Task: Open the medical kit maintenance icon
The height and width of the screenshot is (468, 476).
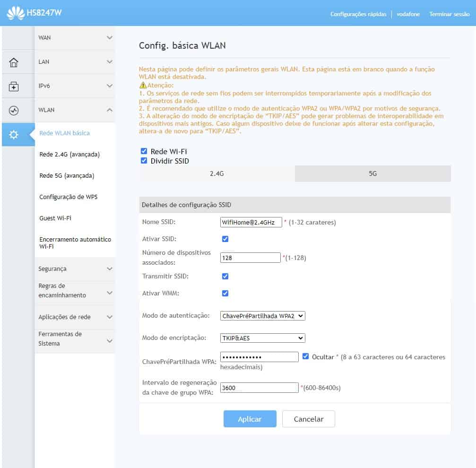Action: click(x=14, y=87)
